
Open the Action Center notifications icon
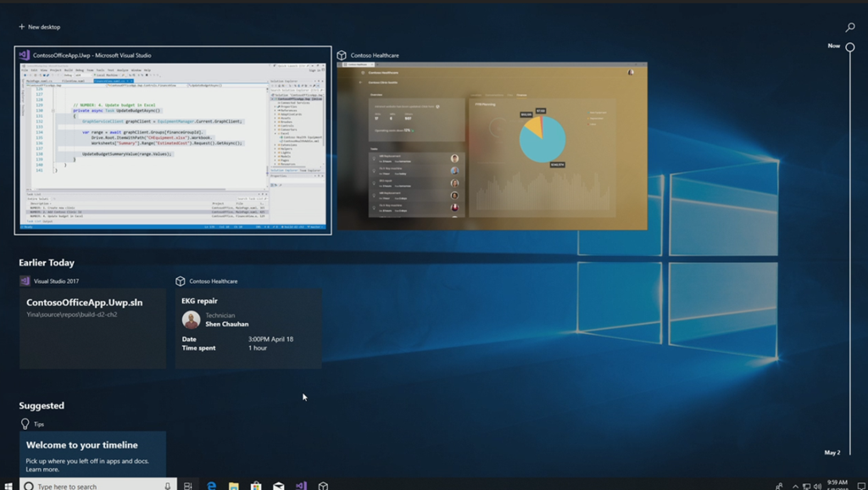coord(861,486)
